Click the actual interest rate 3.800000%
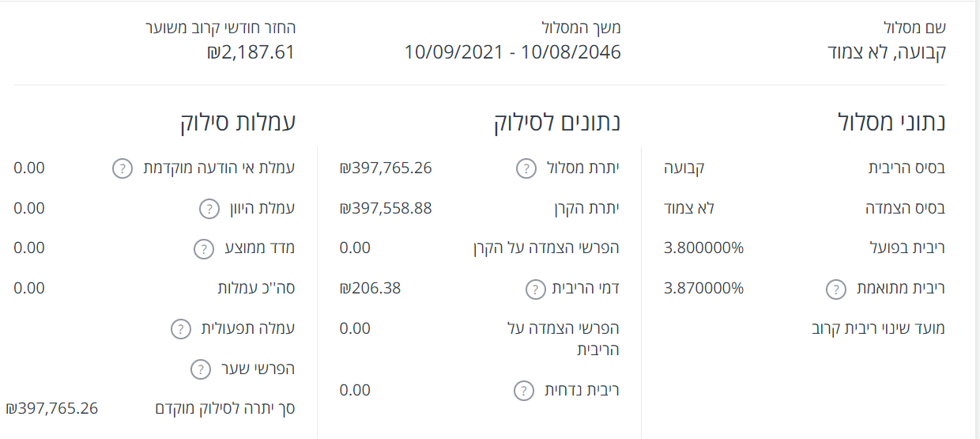Viewport: 980px width, 439px height. [x=703, y=248]
